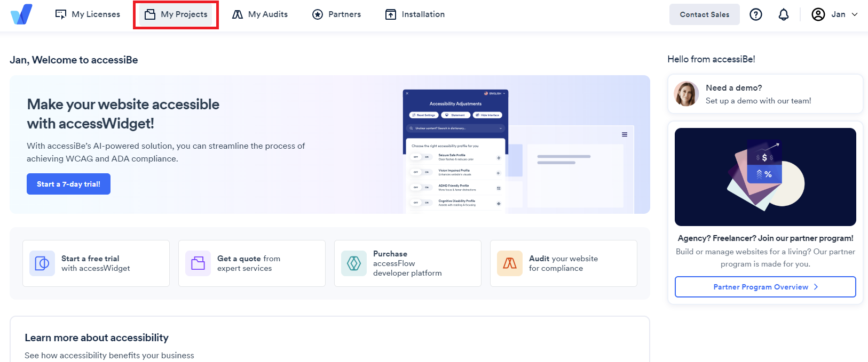Open Partner Program Overview
868x362 pixels.
[765, 287]
